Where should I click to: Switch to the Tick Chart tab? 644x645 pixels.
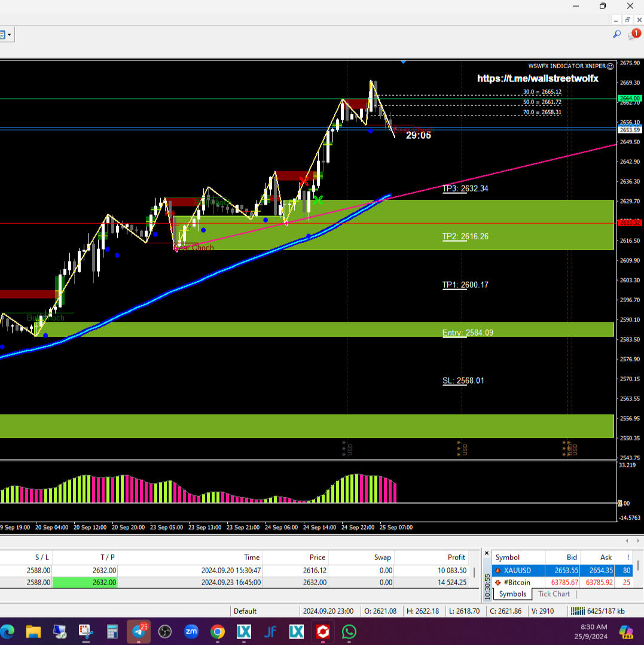coord(553,594)
